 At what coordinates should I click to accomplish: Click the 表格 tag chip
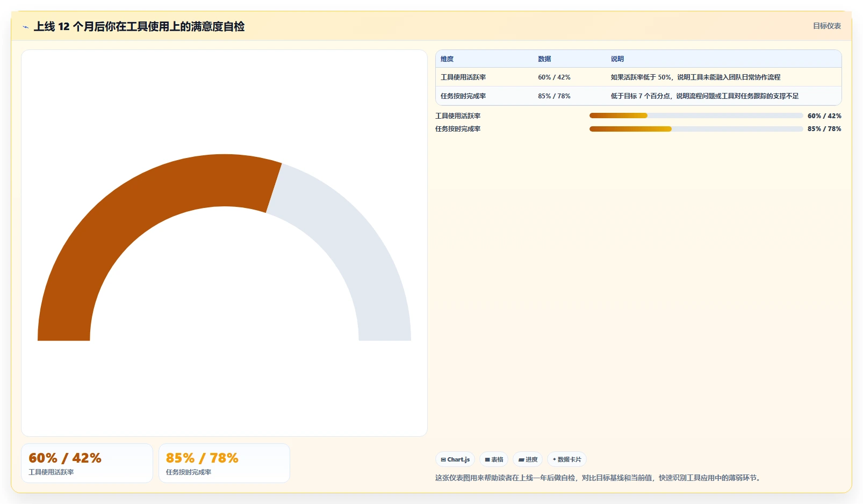(494, 459)
